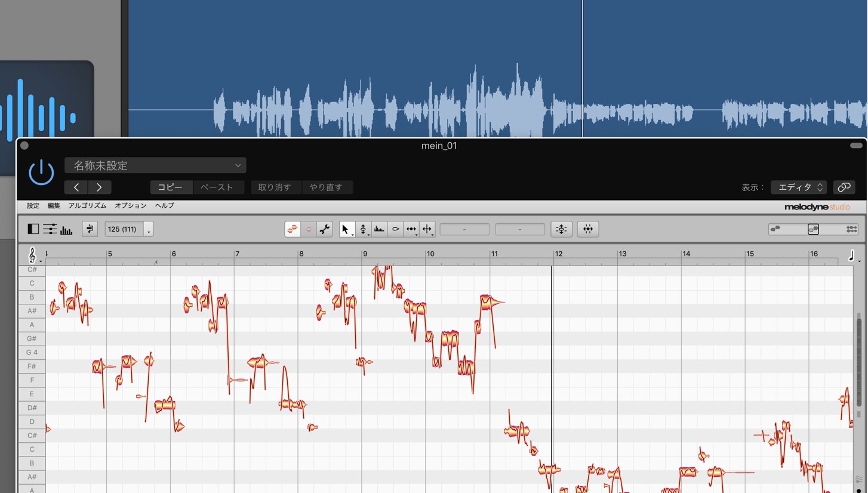The width and height of the screenshot is (868, 493).
Task: Open the 名称未設定 preset dropdown
Action: pyautogui.click(x=155, y=165)
